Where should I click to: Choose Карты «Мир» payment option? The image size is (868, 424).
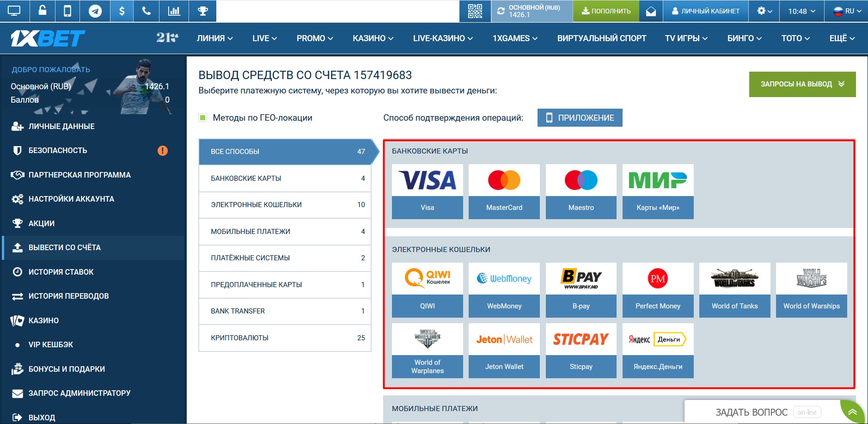658,191
